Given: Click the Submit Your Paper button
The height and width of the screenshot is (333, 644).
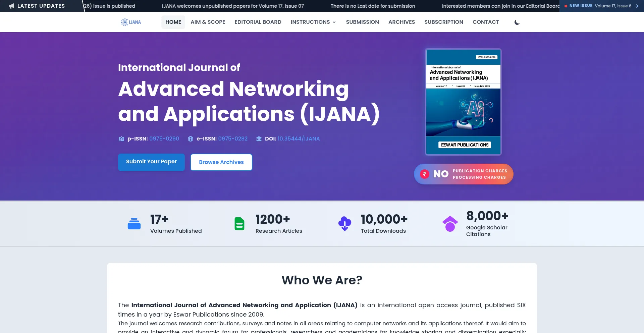Looking at the screenshot, I should click(151, 162).
